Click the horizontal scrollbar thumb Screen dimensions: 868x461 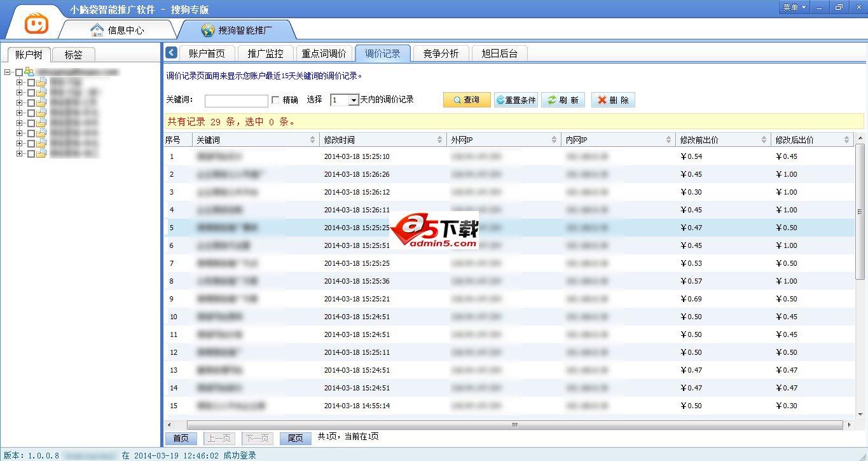[514, 425]
